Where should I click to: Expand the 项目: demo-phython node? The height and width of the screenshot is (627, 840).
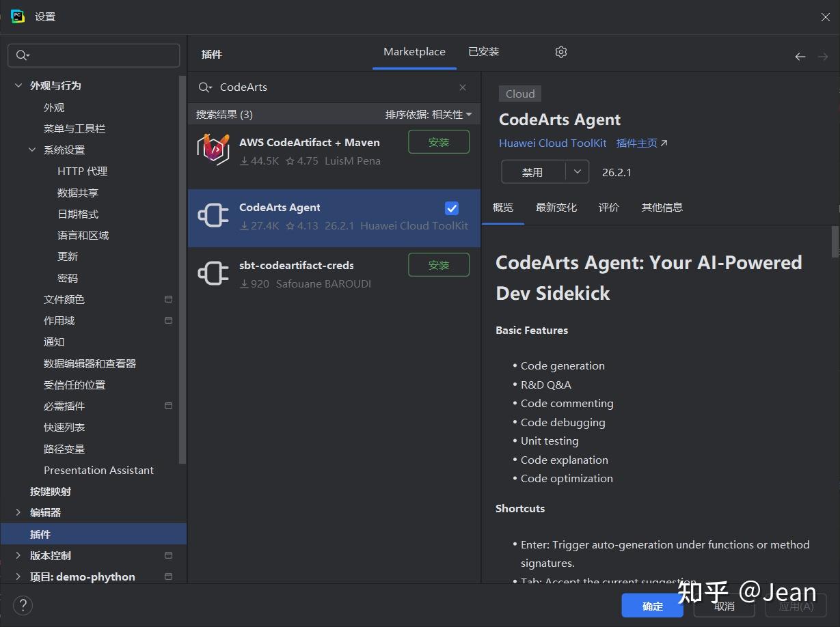coord(18,576)
